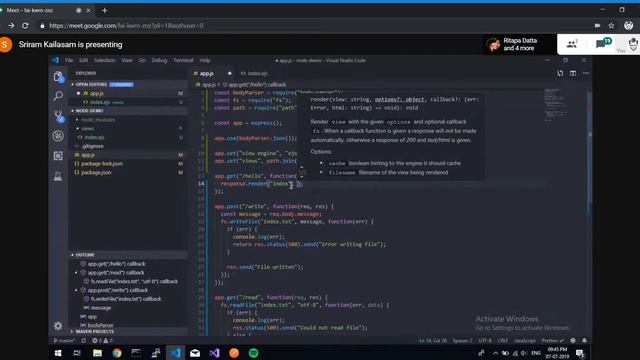Open the Mail app from the taskbar
Image resolution: width=640 pixels, height=360 pixels.
click(x=195, y=353)
